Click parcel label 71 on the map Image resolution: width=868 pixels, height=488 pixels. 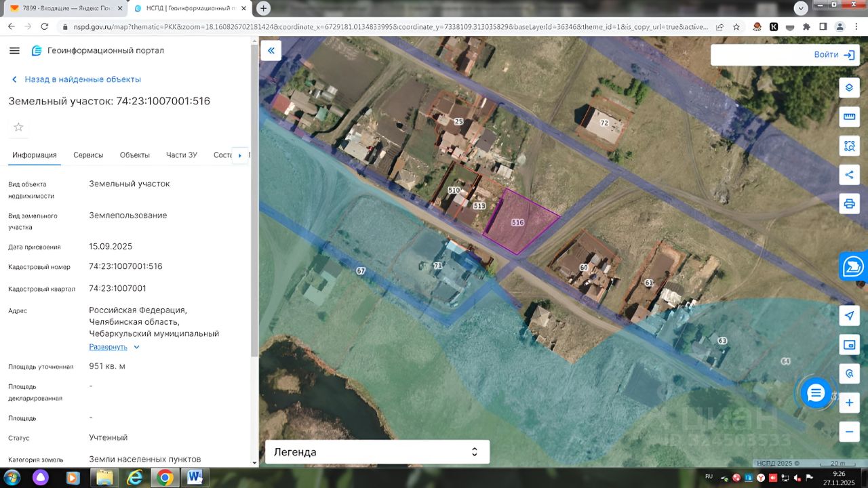[437, 266]
